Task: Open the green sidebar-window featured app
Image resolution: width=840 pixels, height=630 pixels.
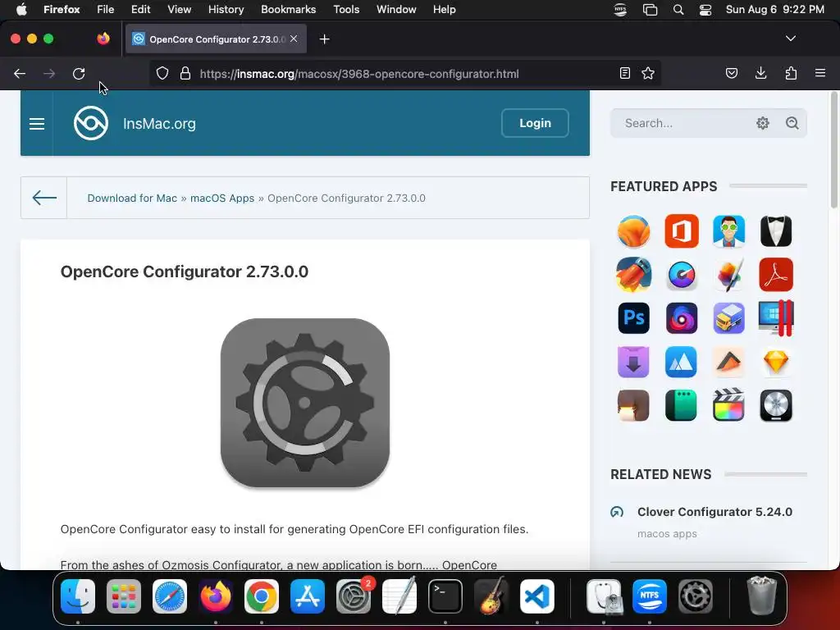Action: (682, 405)
